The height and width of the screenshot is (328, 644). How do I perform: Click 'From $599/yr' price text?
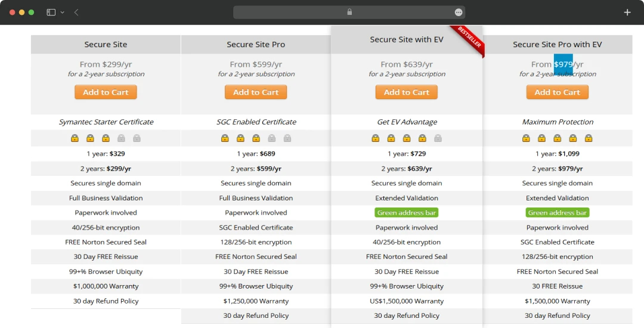[x=256, y=64]
